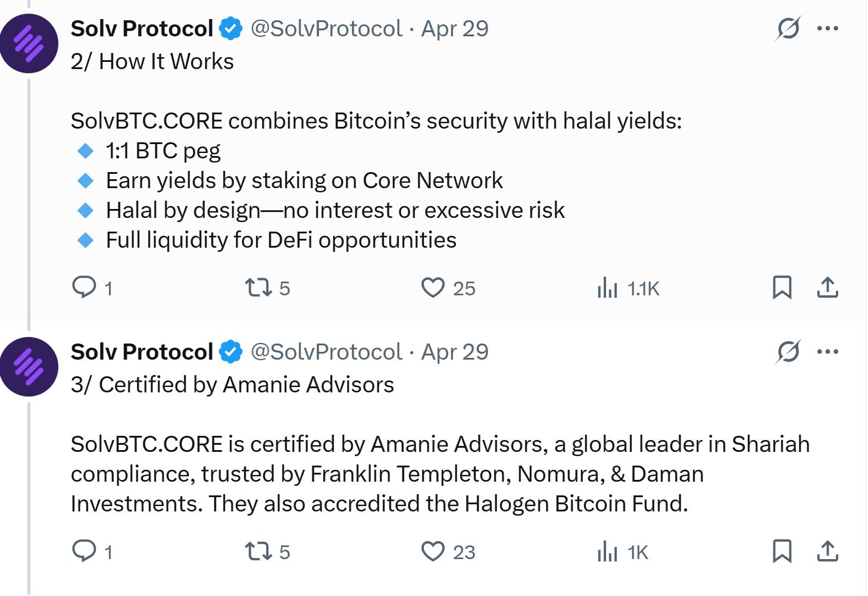
Task: Click the verified badge next to Solv Protocol
Action: pyautogui.click(x=231, y=27)
